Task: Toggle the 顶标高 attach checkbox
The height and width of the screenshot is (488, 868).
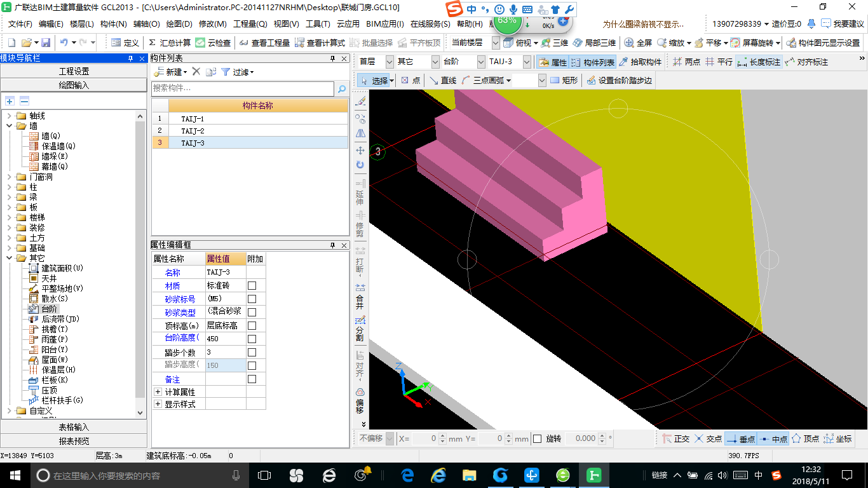Action: click(x=252, y=325)
